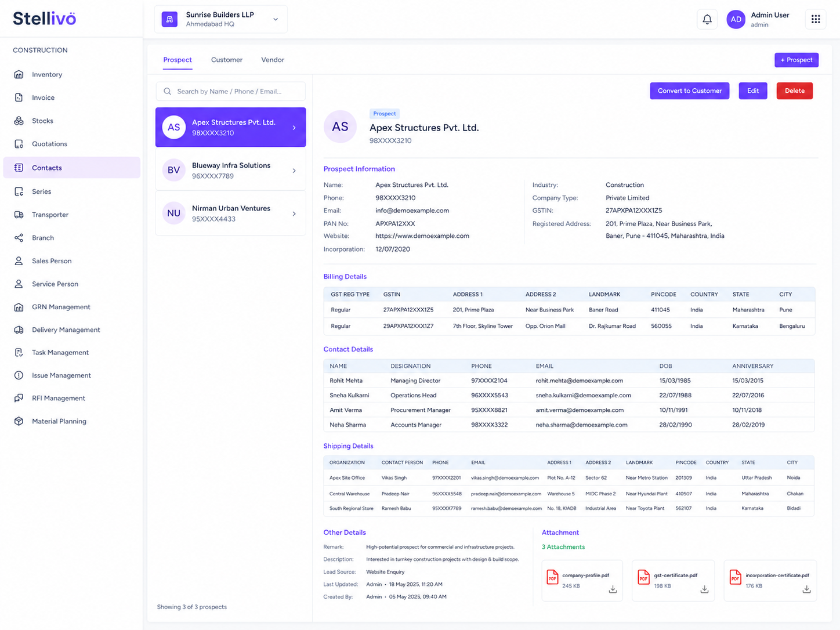Focus the Search by Name / Phone / Email field
The height and width of the screenshot is (630, 840).
click(x=230, y=91)
